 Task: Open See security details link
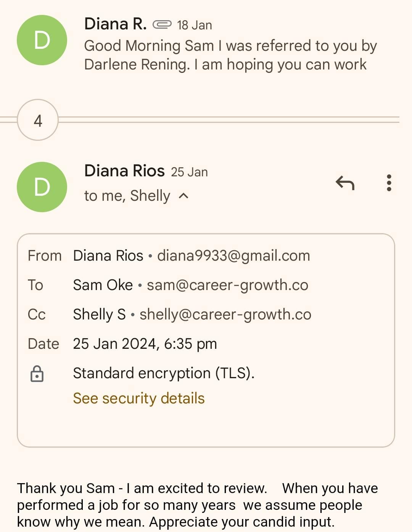(139, 398)
